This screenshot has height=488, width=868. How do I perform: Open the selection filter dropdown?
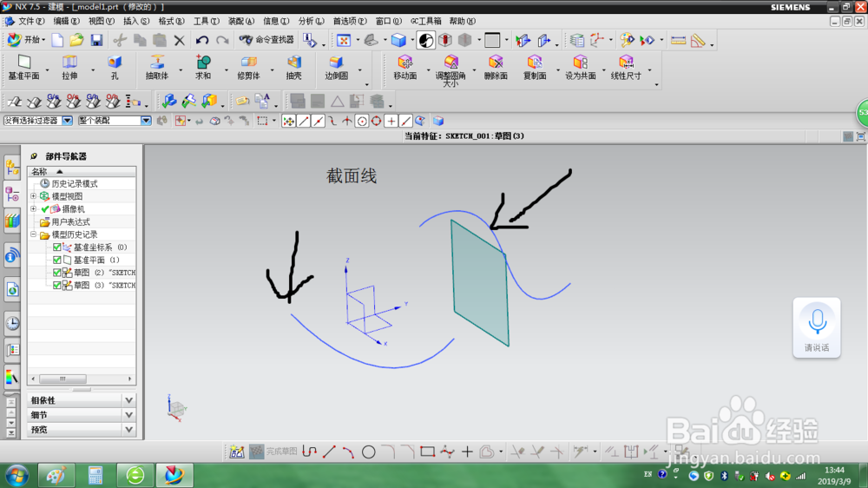(68, 120)
